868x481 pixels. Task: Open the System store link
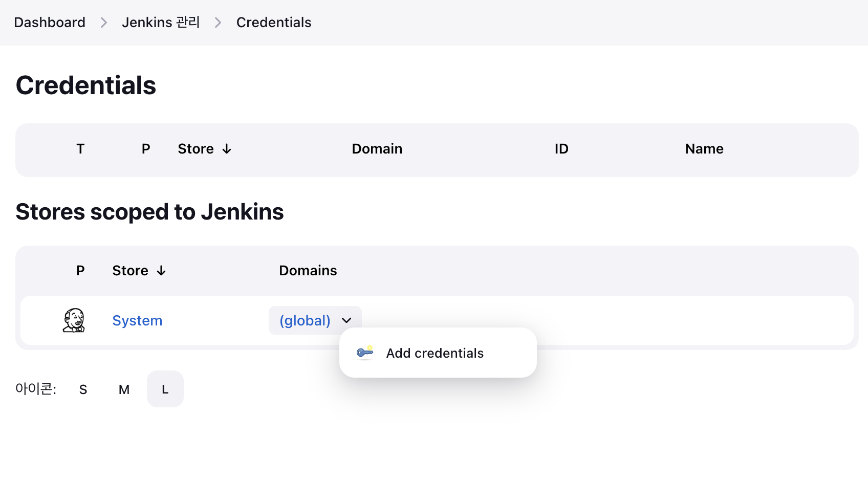(x=137, y=320)
